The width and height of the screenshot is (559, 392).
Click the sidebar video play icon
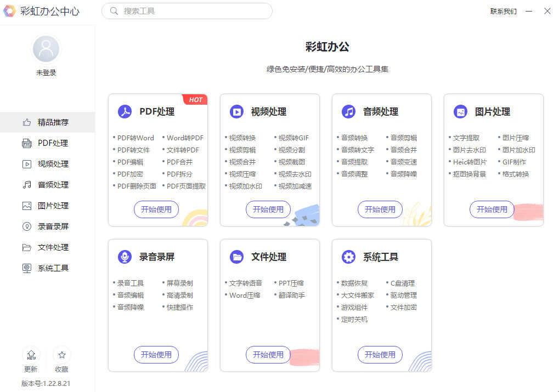click(x=27, y=164)
